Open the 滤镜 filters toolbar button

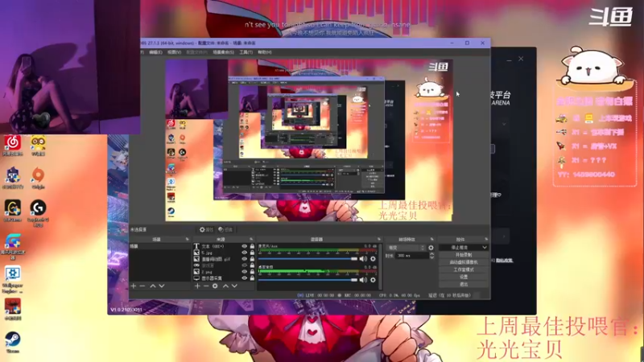click(225, 229)
